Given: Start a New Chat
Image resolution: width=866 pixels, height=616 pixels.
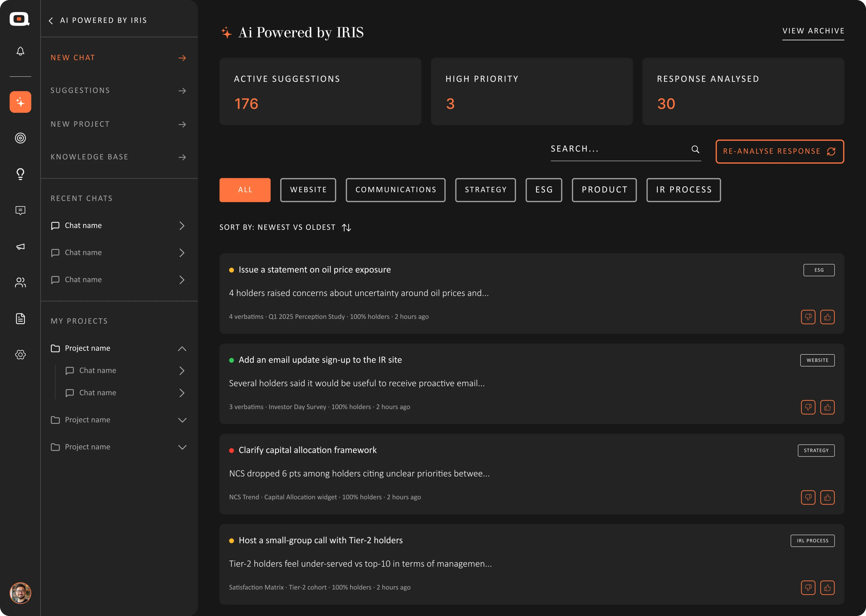Looking at the screenshot, I should (119, 58).
